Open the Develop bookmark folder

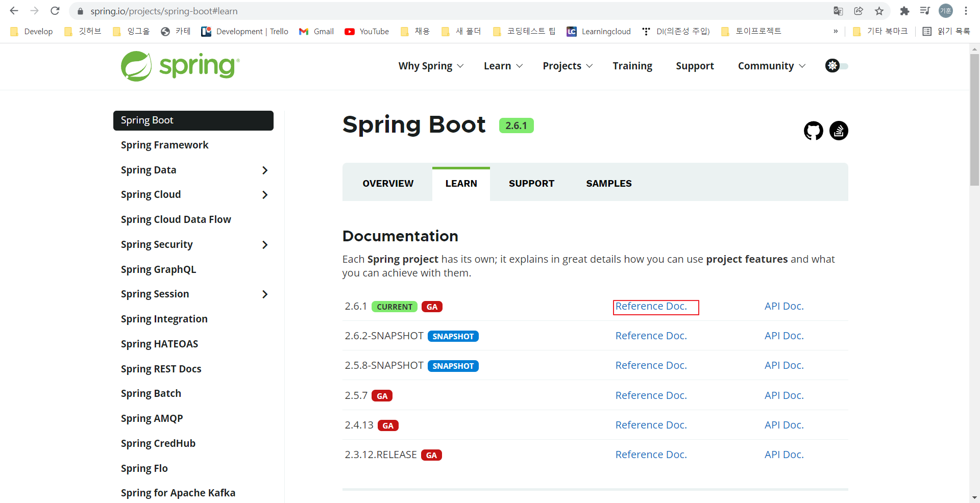point(32,32)
